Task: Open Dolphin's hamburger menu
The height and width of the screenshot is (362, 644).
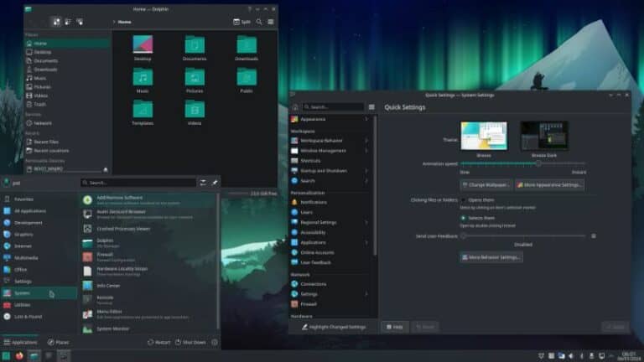Action: [x=271, y=22]
